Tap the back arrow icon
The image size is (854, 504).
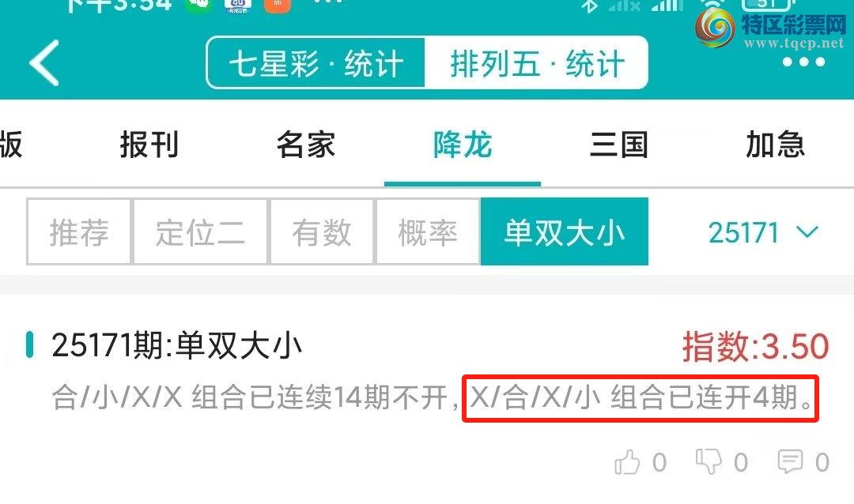coord(44,62)
